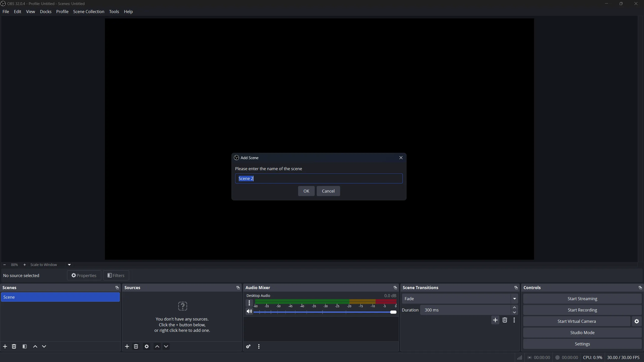The image size is (644, 362).
Task: Open source properties gear in Sources dock
Action: [x=147, y=346]
